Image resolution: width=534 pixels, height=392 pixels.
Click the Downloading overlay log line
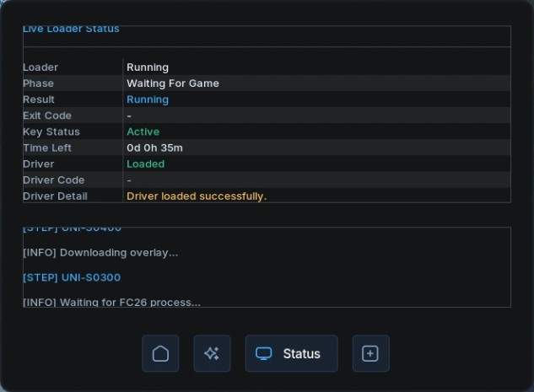point(100,253)
